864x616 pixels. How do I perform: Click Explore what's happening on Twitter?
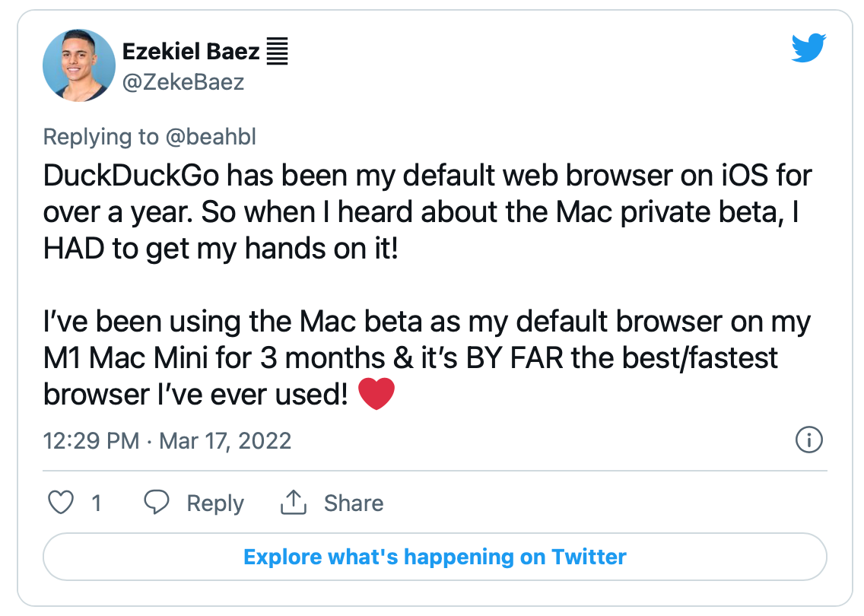tap(435, 557)
